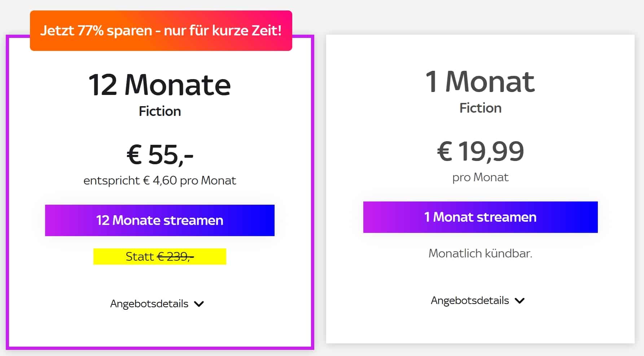Expand the chevron beside the 1 Monat Angebotsdetails

(520, 301)
